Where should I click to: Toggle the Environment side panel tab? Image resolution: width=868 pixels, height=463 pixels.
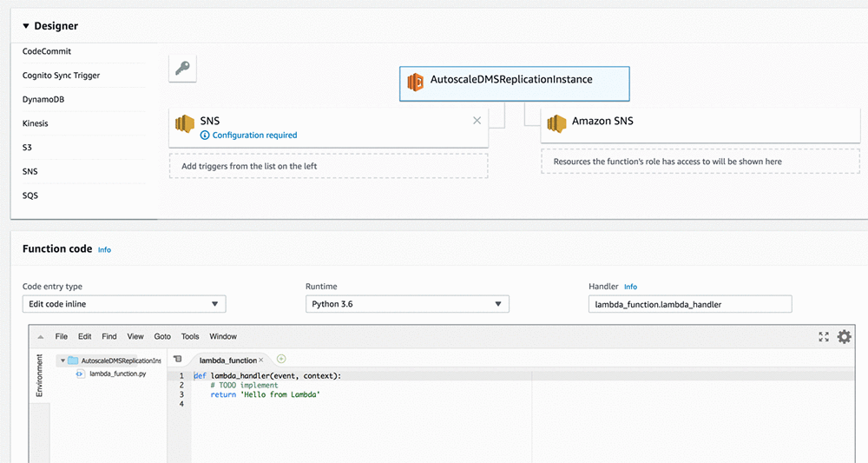(x=39, y=375)
